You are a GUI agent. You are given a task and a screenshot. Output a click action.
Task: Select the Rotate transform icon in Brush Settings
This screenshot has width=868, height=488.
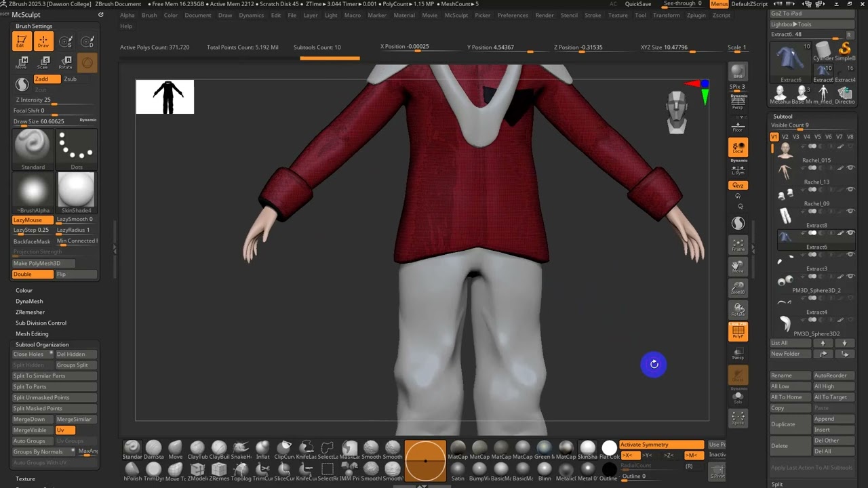65,62
